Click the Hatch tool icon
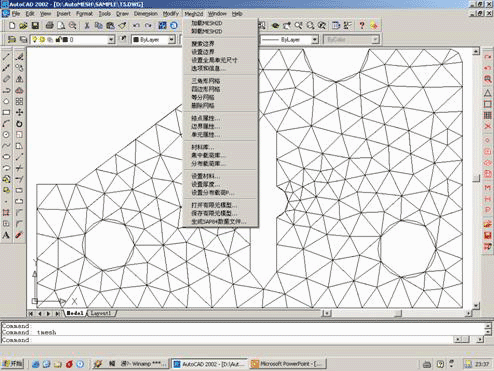The width and height of the screenshot is (494, 371). (x=6, y=212)
